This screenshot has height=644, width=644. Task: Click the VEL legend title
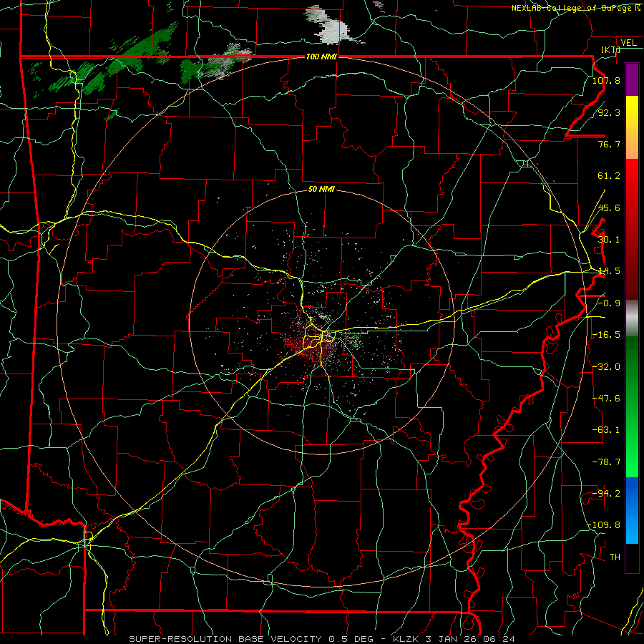coord(628,43)
